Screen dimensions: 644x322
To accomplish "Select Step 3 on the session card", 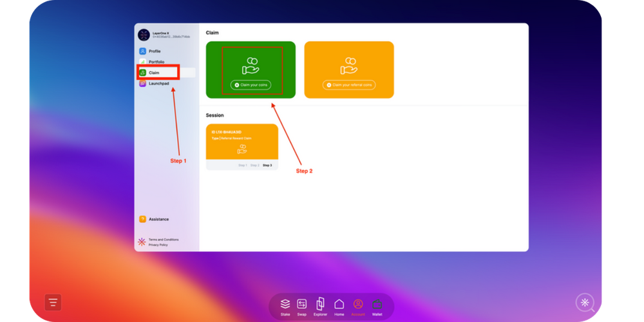I will click(x=267, y=166).
